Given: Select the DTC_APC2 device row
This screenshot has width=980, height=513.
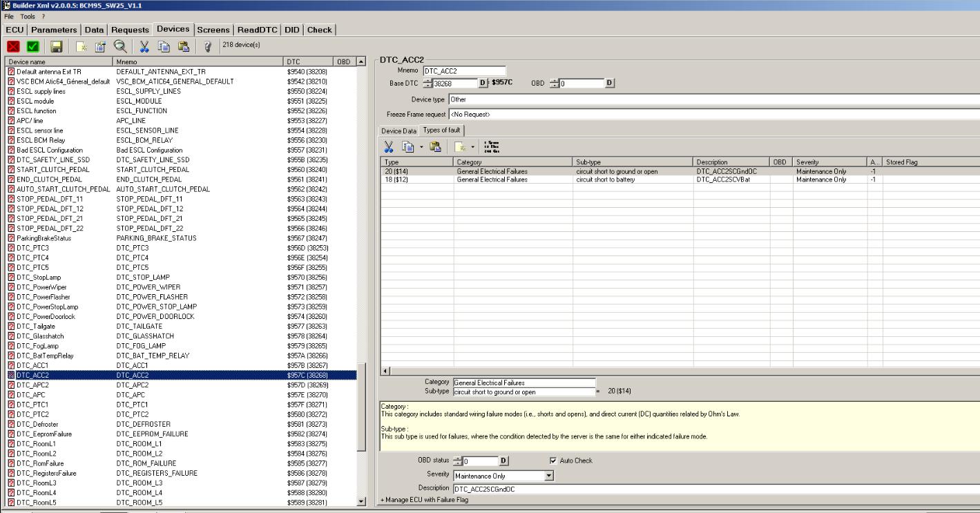Looking at the screenshot, I should [182, 385].
